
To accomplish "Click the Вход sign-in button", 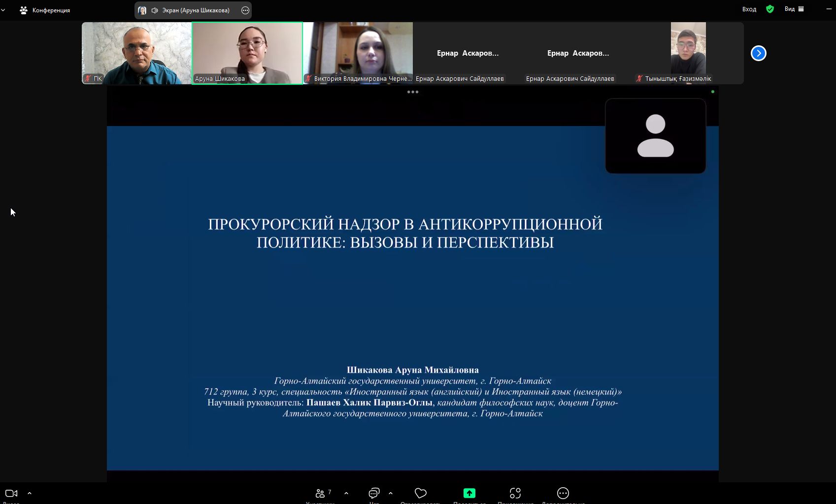I will tap(749, 9).
